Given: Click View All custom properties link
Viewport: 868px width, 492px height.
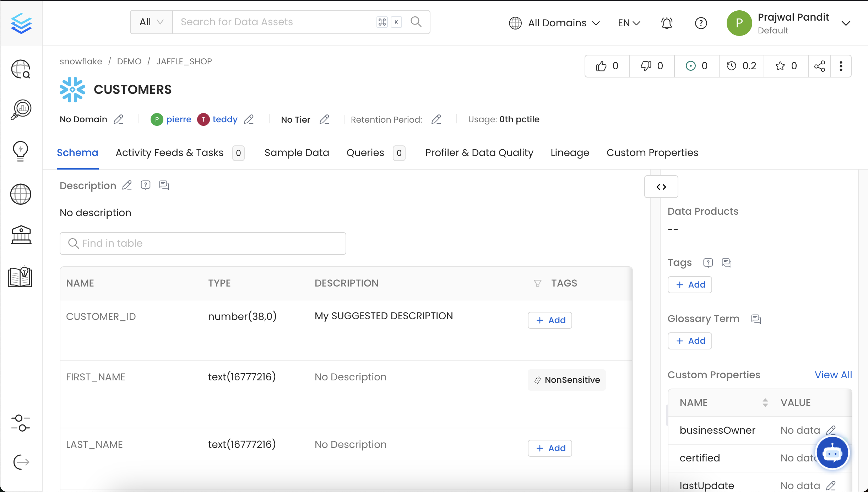Looking at the screenshot, I should (833, 375).
